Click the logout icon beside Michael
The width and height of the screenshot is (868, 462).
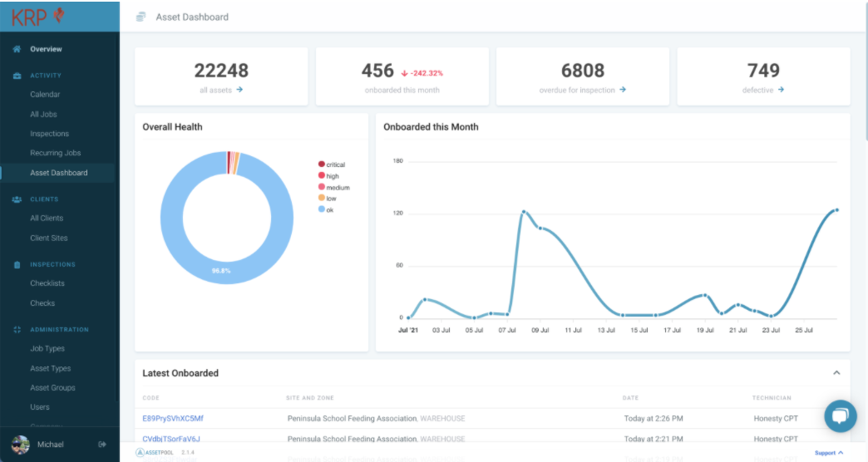pyautogui.click(x=102, y=445)
